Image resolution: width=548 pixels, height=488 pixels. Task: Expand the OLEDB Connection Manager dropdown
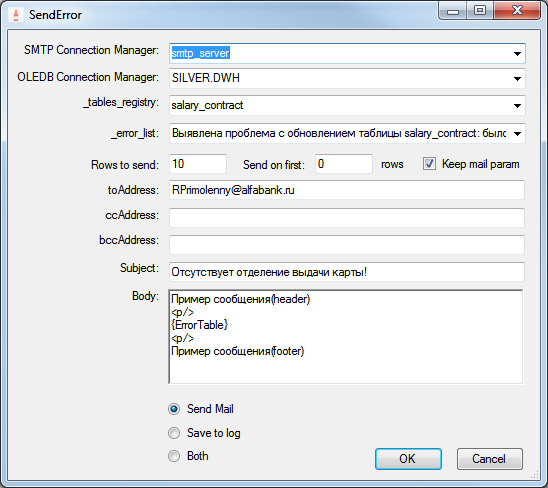click(517, 78)
